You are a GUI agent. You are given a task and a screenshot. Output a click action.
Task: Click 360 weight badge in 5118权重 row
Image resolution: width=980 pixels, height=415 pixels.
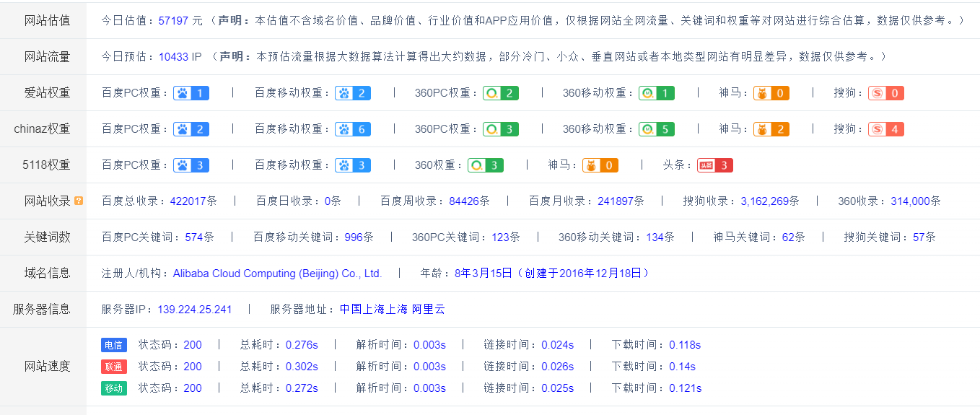pos(486,165)
